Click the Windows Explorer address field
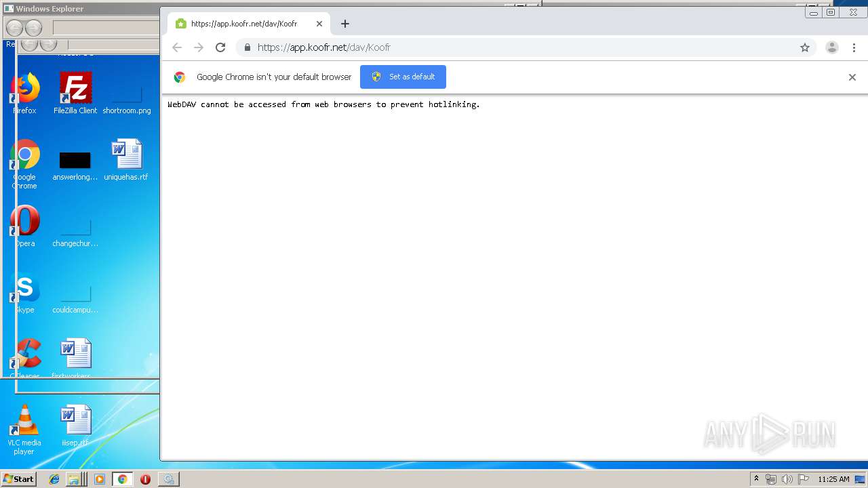 click(x=106, y=28)
